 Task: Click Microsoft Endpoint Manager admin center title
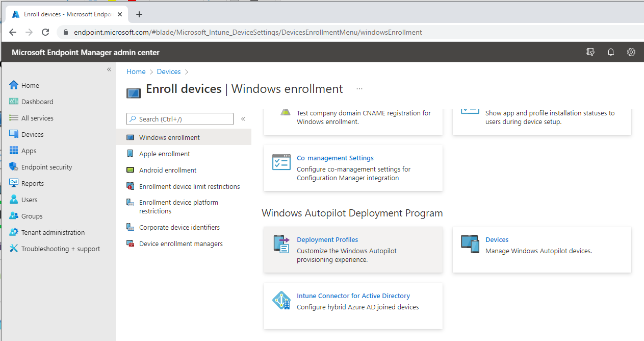coord(86,53)
